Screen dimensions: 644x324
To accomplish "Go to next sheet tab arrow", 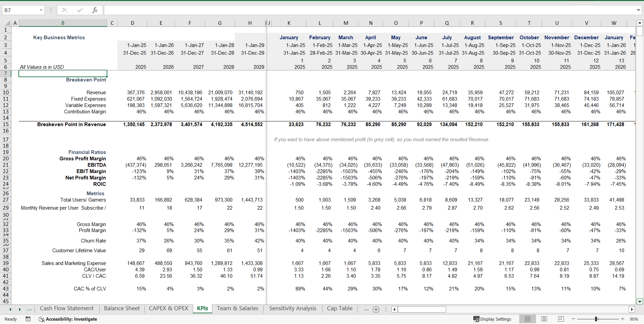I will click(20, 309).
